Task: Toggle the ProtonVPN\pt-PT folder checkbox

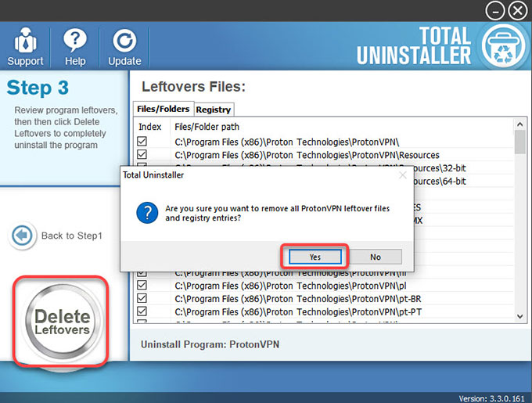Action: (x=142, y=311)
